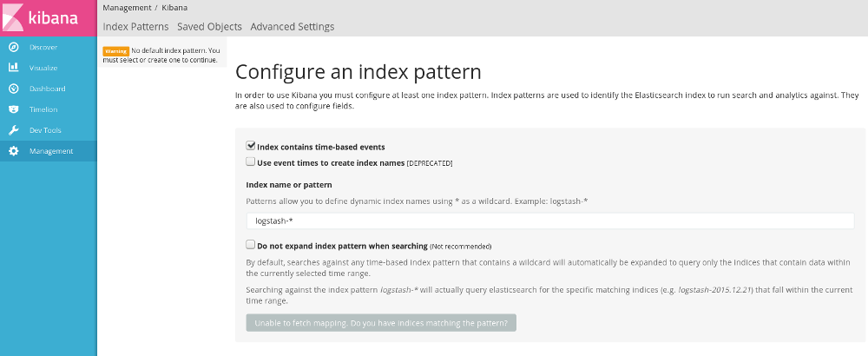Switch to Index Patterns tab

135,27
